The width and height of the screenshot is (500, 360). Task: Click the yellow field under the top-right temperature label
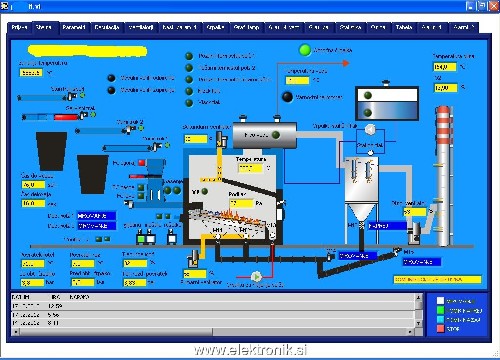click(x=445, y=67)
